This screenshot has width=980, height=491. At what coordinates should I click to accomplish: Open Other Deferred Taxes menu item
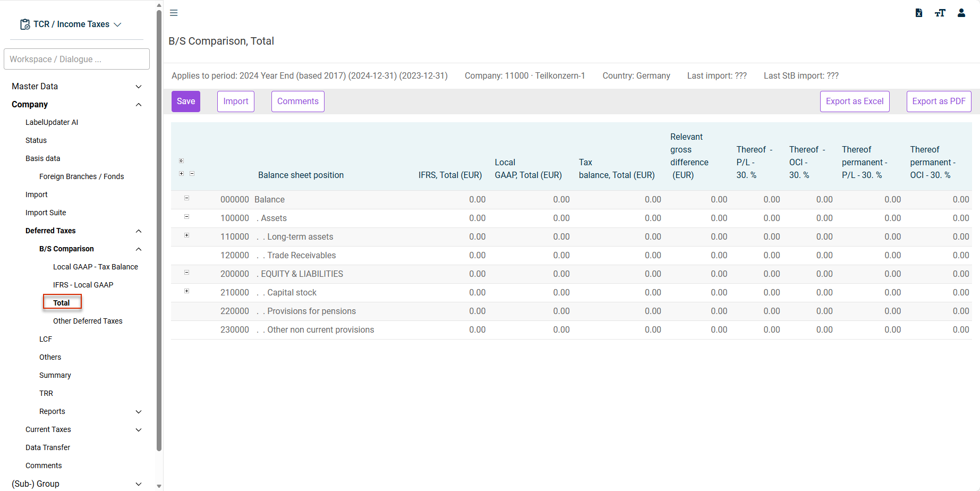pos(88,321)
